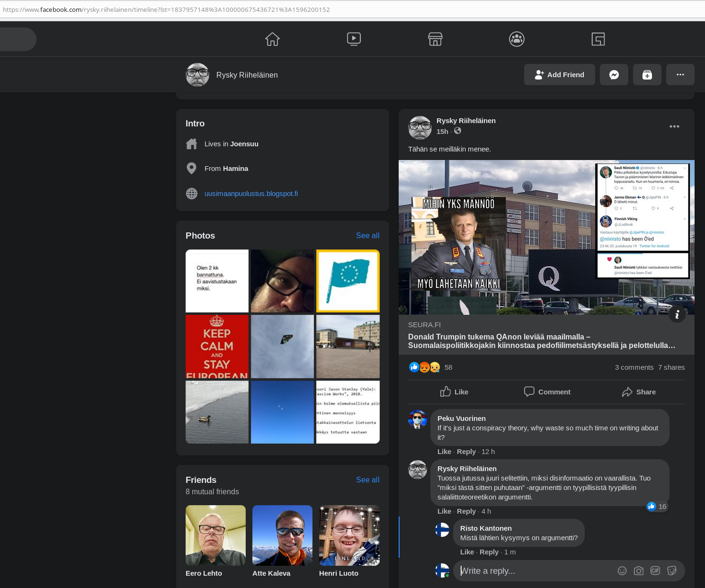
Task: Like the post by Rysky Riiheläinen
Action: point(454,392)
